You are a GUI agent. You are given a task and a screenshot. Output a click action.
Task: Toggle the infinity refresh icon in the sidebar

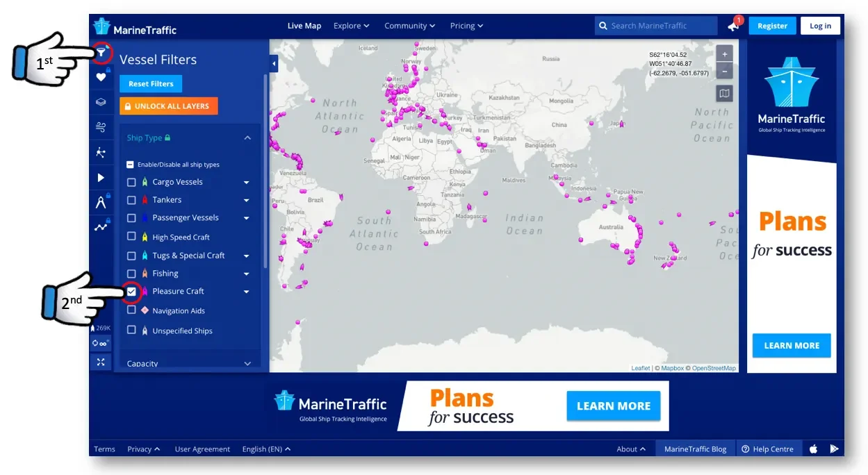(x=101, y=343)
